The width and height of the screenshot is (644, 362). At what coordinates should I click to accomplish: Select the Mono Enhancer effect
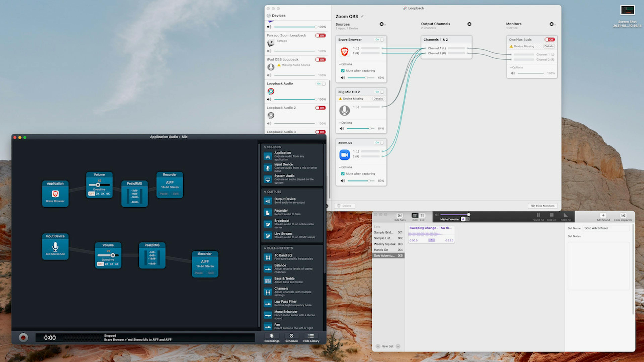pos(292,315)
